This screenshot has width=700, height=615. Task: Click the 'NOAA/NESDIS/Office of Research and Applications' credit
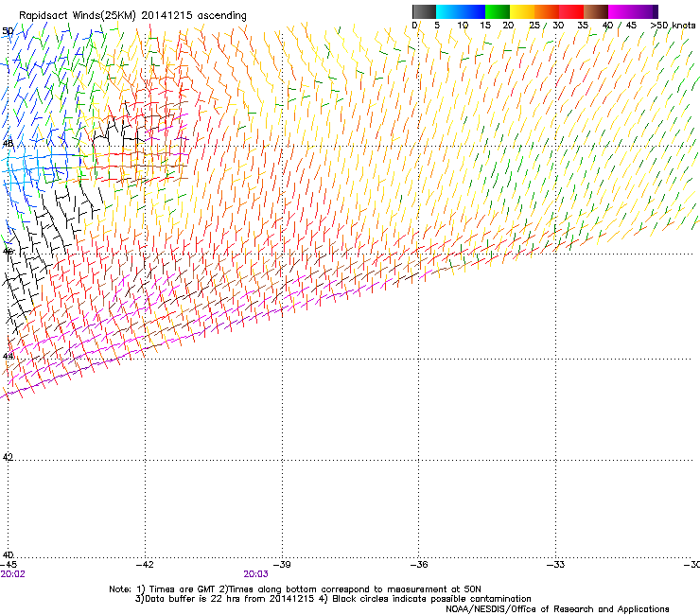pos(557,609)
